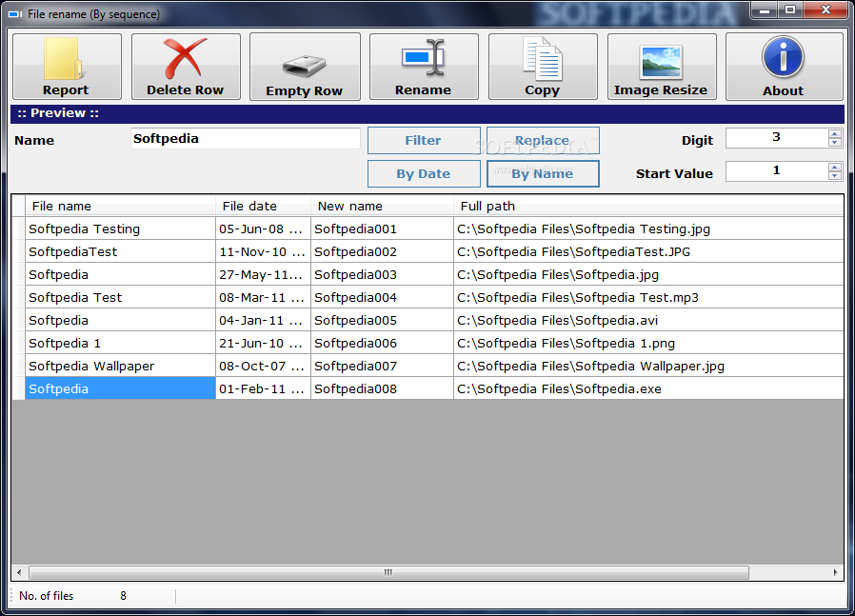The height and width of the screenshot is (616, 855).
Task: Click the Softpedia007 new name cell
Action: pyautogui.click(x=382, y=367)
